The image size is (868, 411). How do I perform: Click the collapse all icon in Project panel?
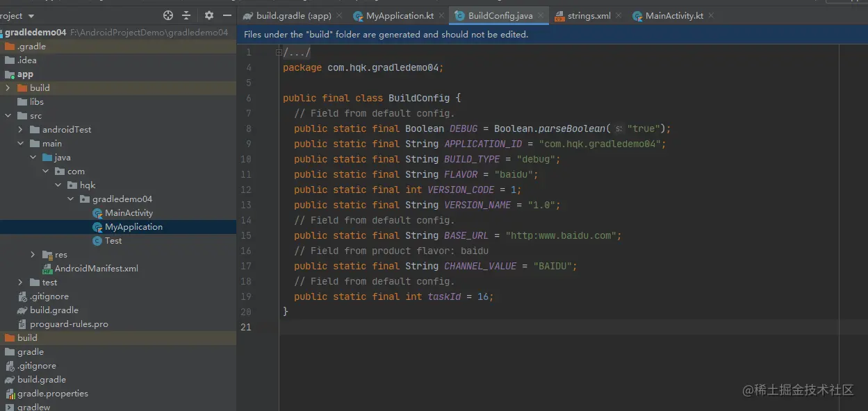[186, 15]
